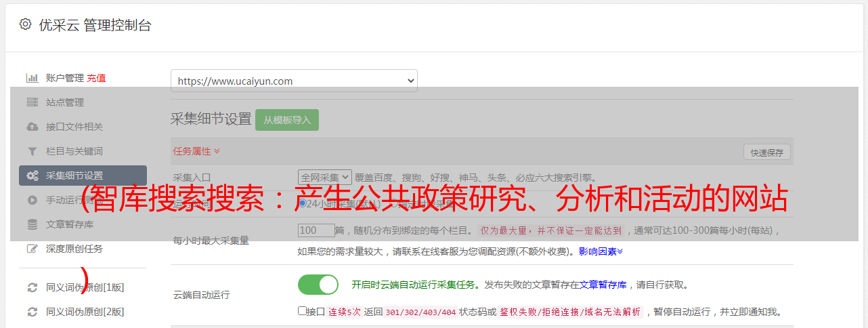Click the 采集入口 row label

(x=192, y=177)
